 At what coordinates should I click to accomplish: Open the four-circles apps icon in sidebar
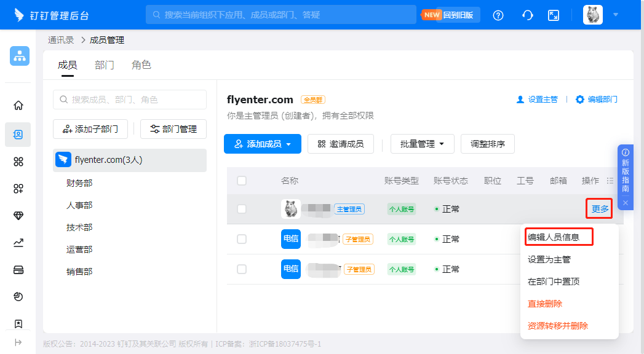(18, 162)
